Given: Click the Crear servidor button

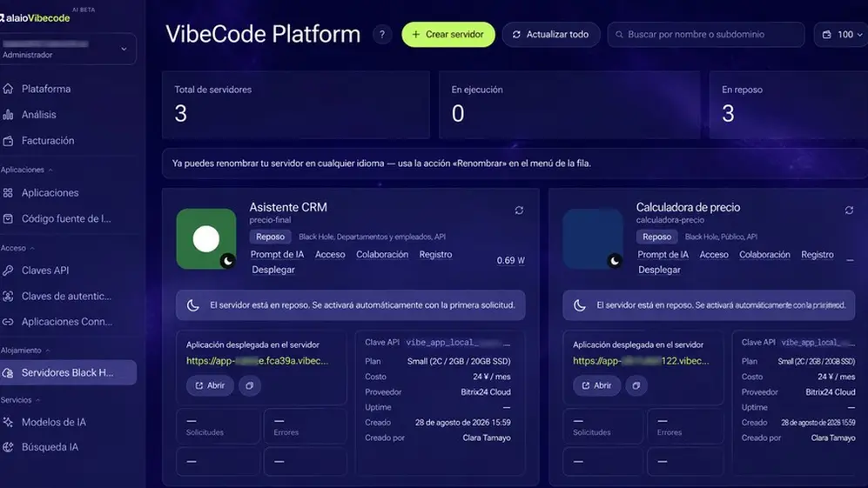Looking at the screenshot, I should pyautogui.click(x=448, y=34).
